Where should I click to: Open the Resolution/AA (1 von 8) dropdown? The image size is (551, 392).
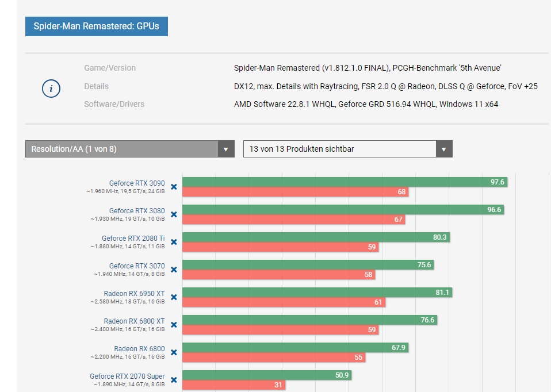(x=129, y=149)
